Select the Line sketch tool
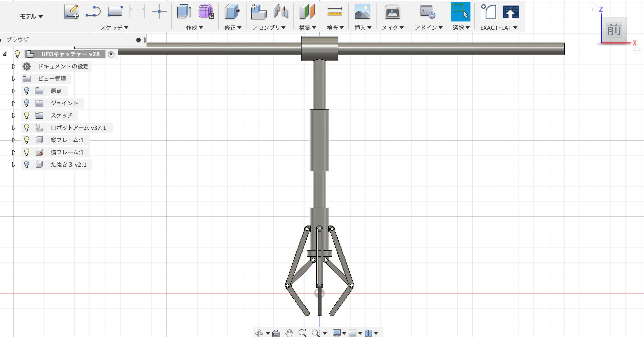The width and height of the screenshot is (644, 337). tap(93, 12)
